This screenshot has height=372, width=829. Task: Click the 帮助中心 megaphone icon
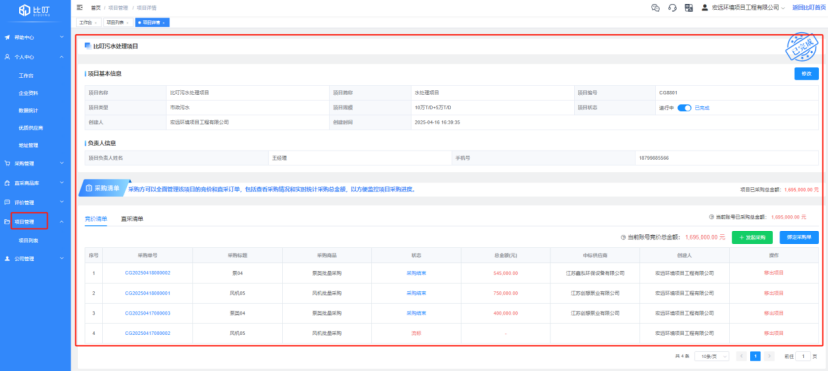click(x=7, y=38)
